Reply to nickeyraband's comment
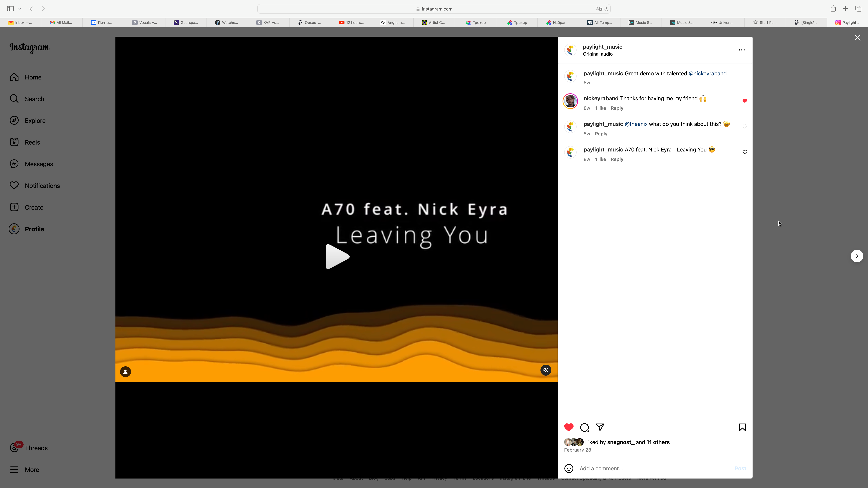Image resolution: width=868 pixels, height=488 pixels. tap(617, 108)
